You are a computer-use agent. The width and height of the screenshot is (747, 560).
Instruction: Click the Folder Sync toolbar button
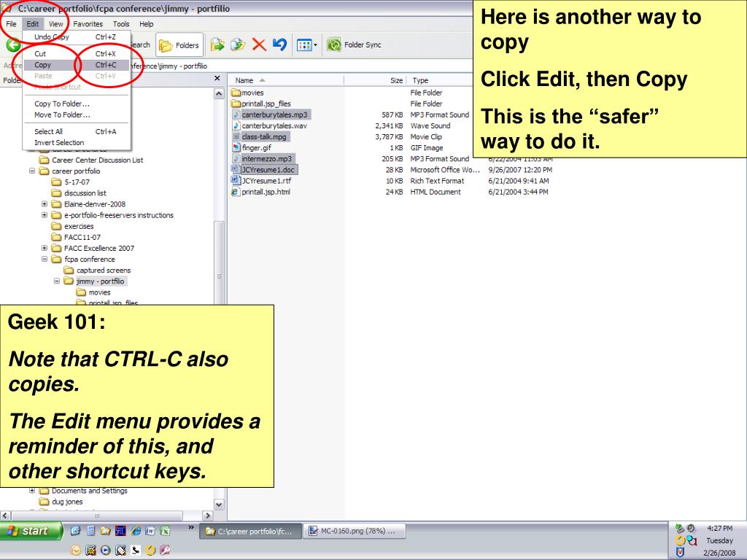tap(354, 44)
